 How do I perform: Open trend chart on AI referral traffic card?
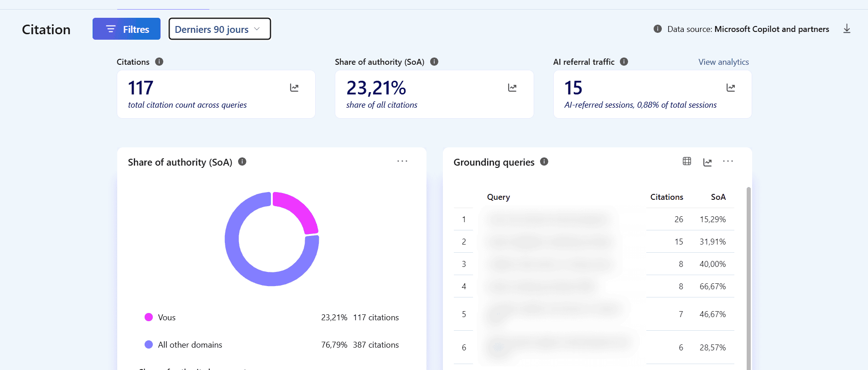click(x=731, y=88)
